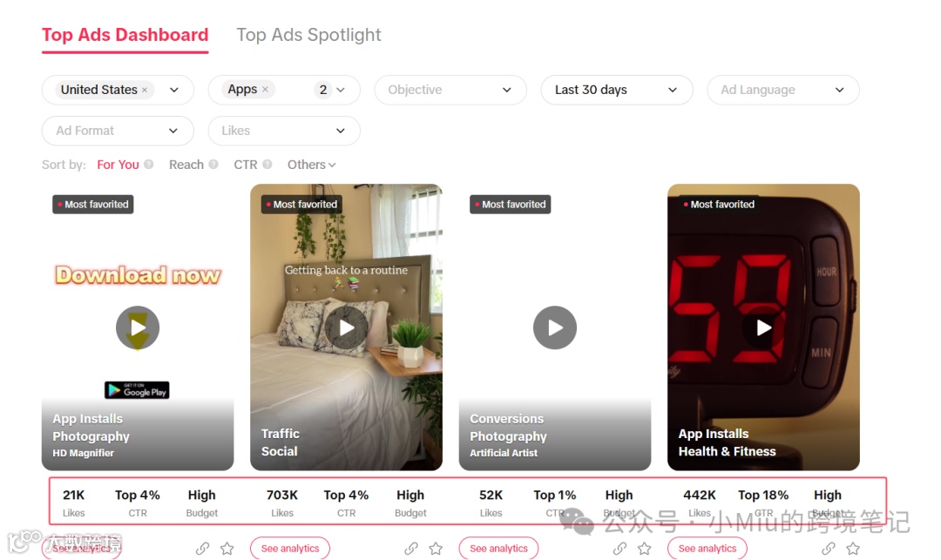941x560 pixels.
Task: Click link icon under Artificial Artist ad
Action: tap(620, 548)
